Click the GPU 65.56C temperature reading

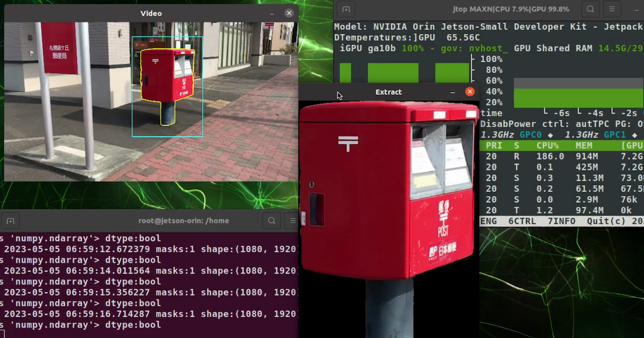[449, 38]
